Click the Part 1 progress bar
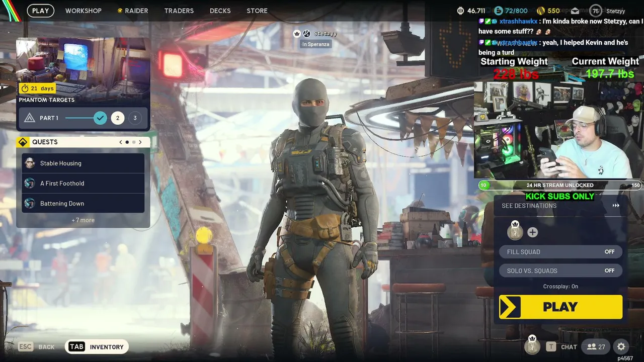The image size is (644, 362). (x=79, y=118)
